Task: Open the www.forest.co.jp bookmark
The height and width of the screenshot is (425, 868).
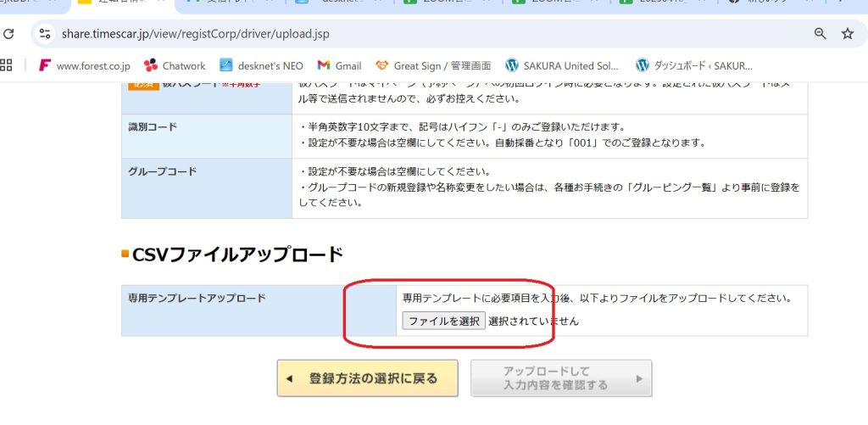Action: point(85,65)
